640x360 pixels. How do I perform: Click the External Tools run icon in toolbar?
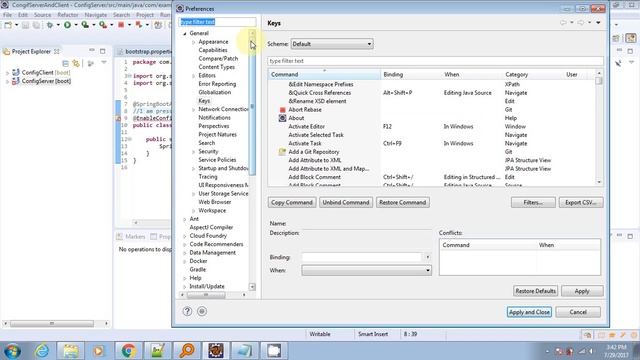(x=103, y=25)
